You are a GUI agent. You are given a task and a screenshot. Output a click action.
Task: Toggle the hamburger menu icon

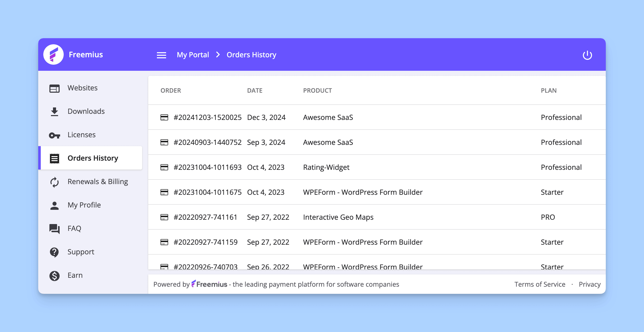162,55
